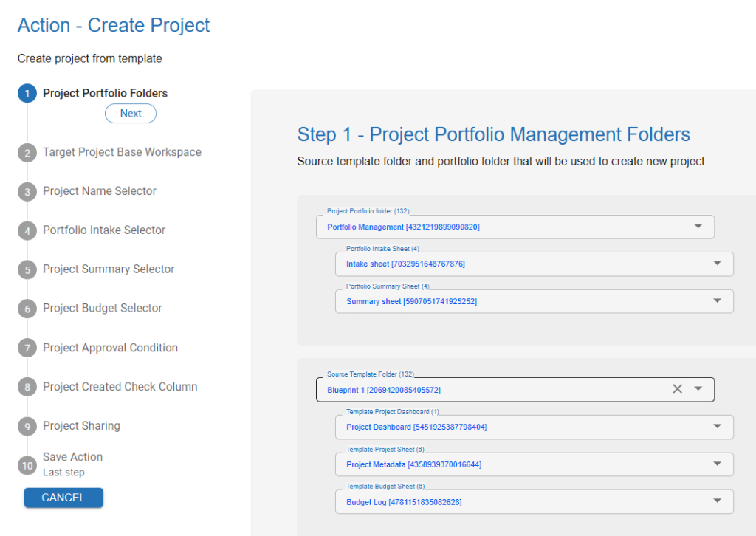Click the step 10 number circle
Screen dimensions: 756x536
[27, 464]
